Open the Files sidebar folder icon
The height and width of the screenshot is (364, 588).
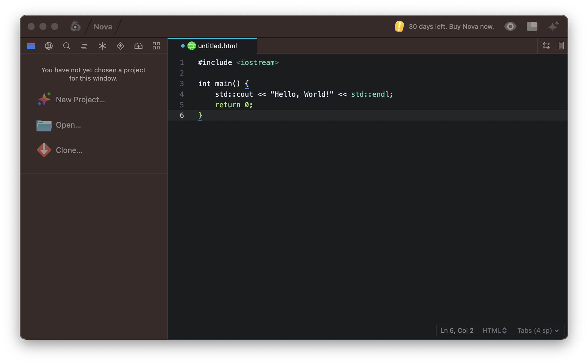click(x=31, y=46)
